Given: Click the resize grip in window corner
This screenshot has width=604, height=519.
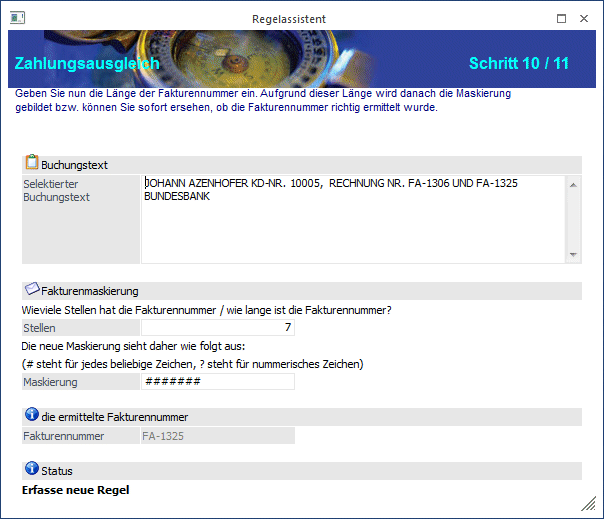Looking at the screenshot, I should point(588,502).
